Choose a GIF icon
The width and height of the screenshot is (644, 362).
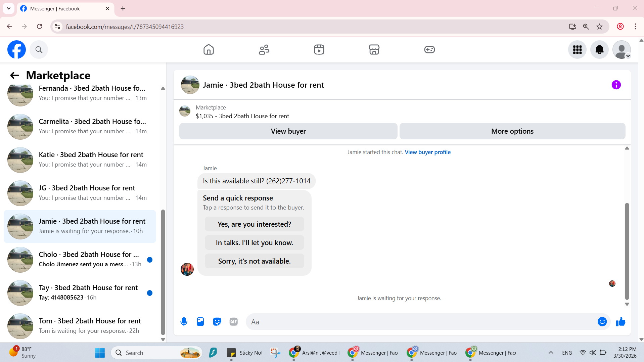coord(234,322)
